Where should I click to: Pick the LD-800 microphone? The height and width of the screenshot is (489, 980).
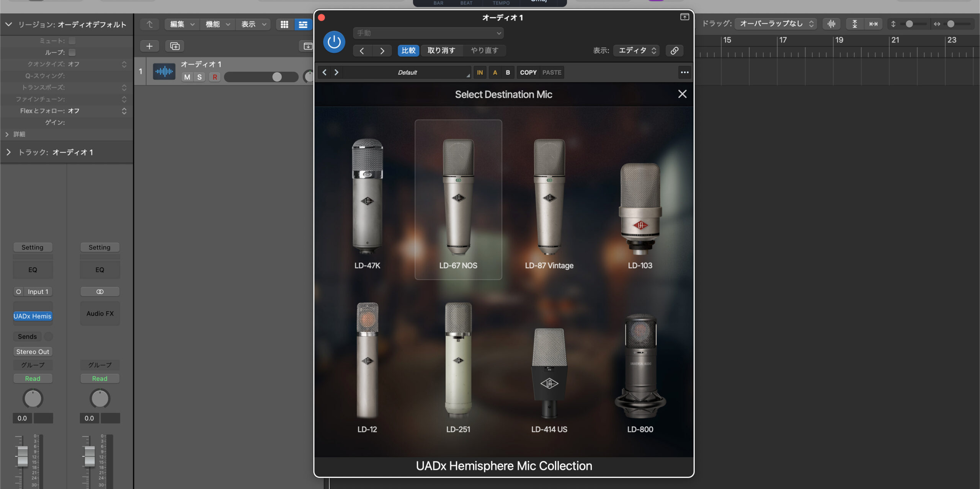pyautogui.click(x=640, y=373)
